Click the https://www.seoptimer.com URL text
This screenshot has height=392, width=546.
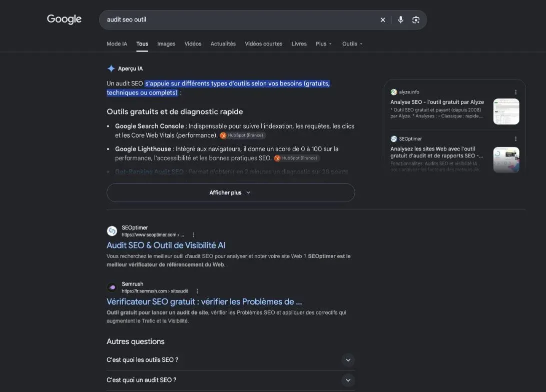(x=153, y=235)
